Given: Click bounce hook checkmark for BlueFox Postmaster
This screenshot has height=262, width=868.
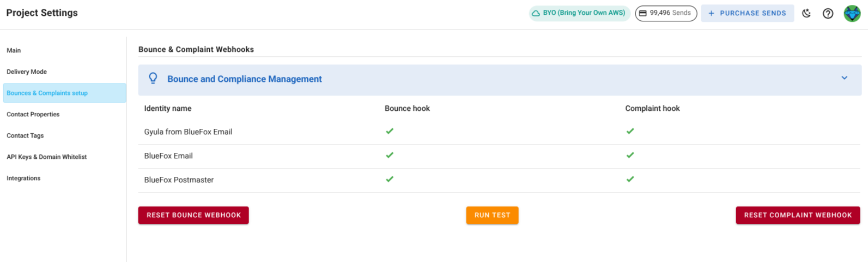Looking at the screenshot, I should pyautogui.click(x=390, y=179).
